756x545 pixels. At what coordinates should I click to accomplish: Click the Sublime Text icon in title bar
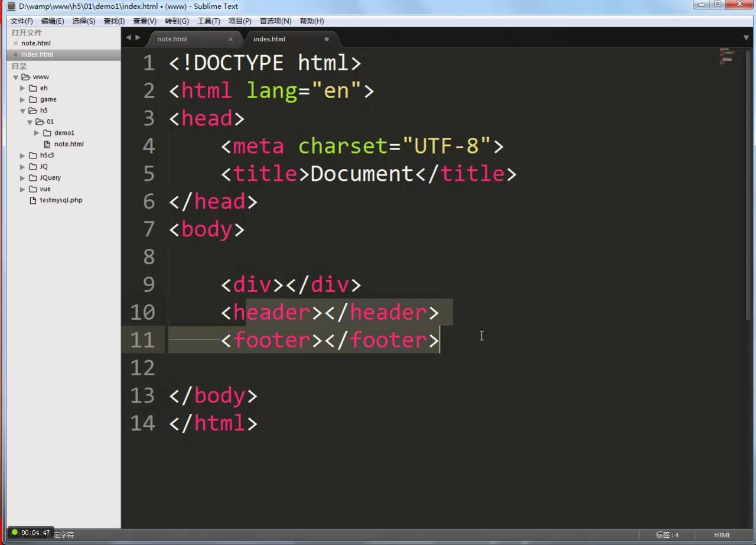point(10,6)
